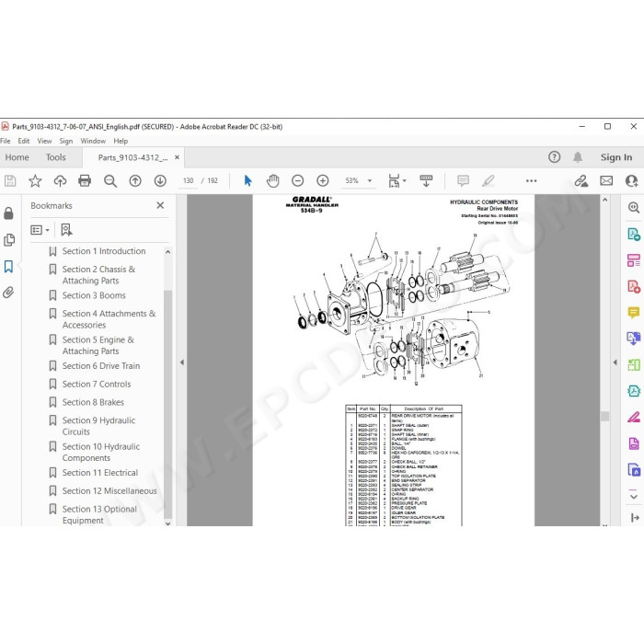Open the notifications bell

click(x=578, y=157)
